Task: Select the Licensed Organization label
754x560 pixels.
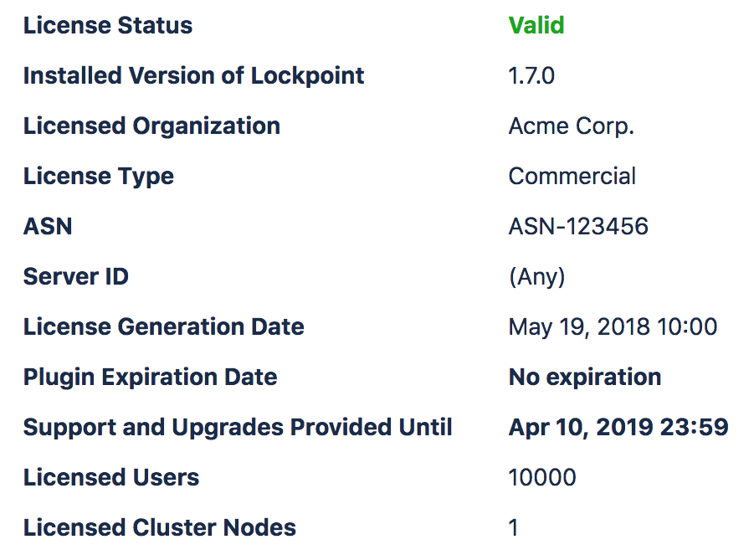Action: click(152, 126)
